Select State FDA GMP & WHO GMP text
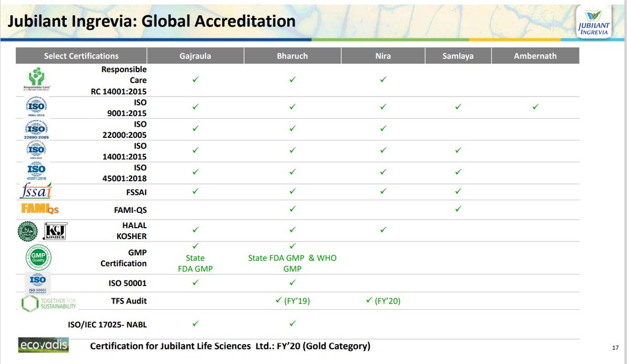The height and width of the screenshot is (364, 627). coord(292,263)
